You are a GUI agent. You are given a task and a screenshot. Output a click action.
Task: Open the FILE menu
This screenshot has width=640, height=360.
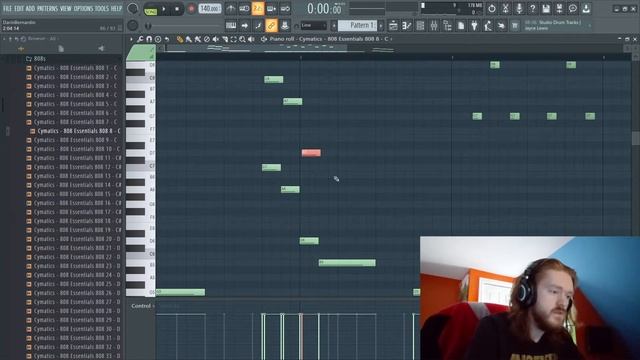pos(7,8)
